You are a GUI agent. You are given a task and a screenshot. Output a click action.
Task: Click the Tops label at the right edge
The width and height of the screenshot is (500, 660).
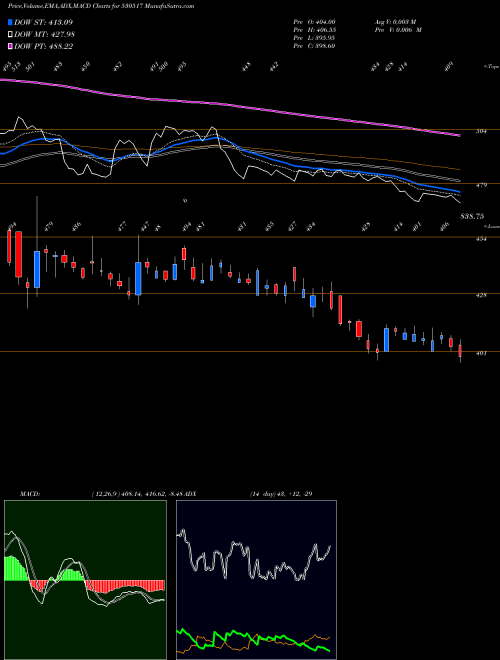tap(491, 67)
